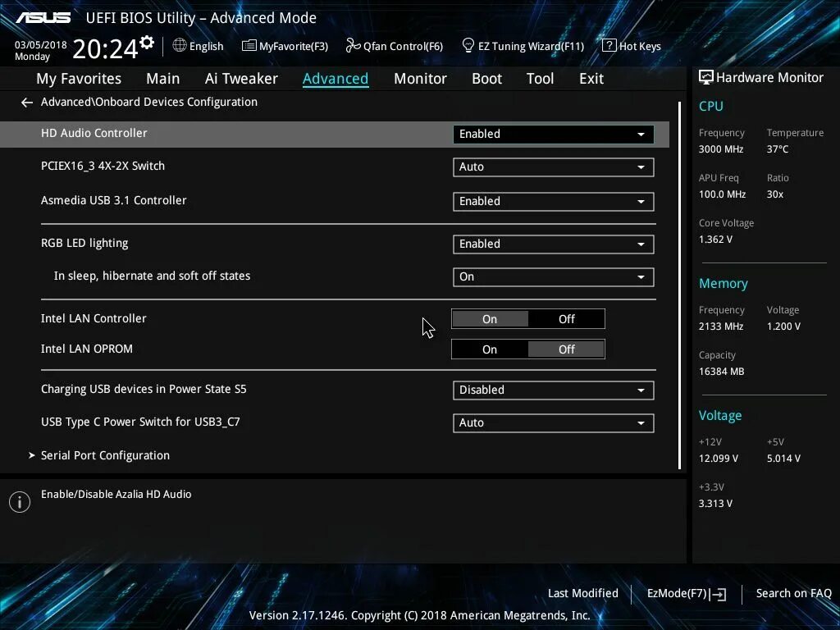The height and width of the screenshot is (630, 840).
Task: Show Hot Keys text label
Action: point(640,47)
